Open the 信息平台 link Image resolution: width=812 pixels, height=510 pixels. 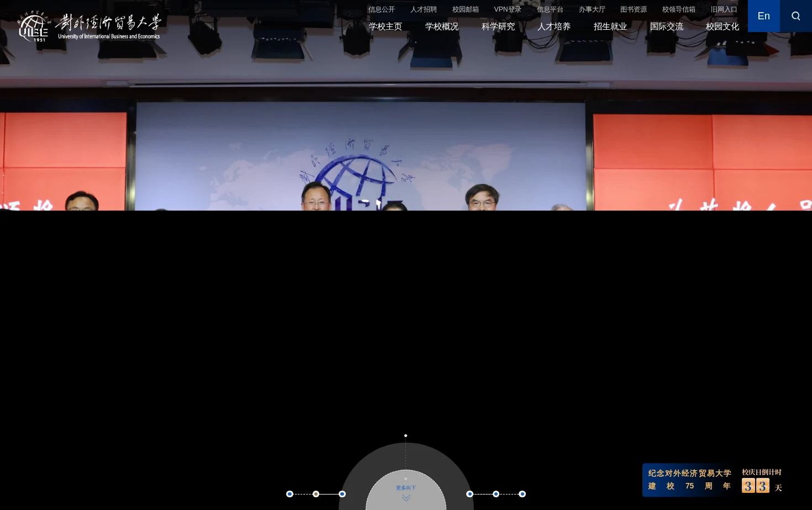click(550, 9)
